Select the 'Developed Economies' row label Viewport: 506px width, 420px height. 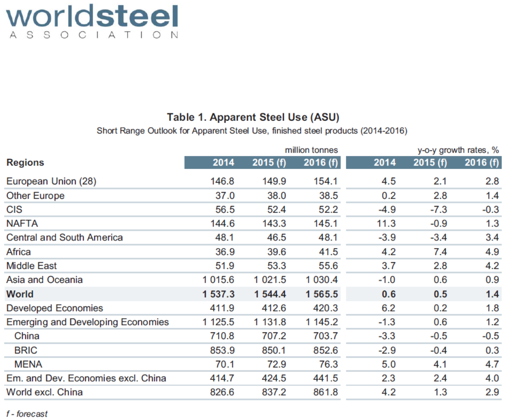pyautogui.click(x=55, y=308)
